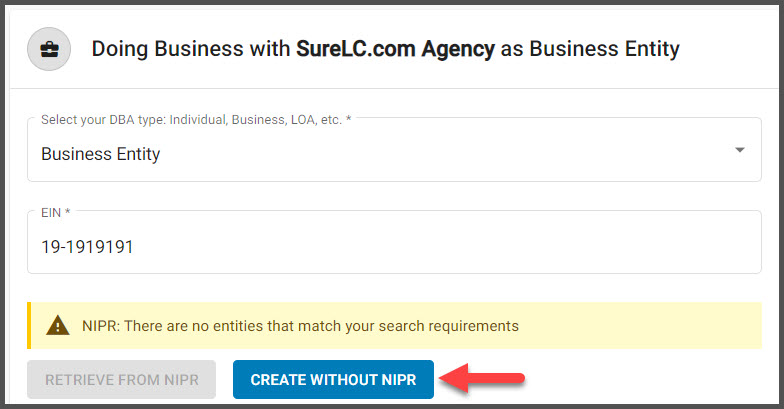
Task: Click the red arrow beside Create Without NIPR
Action: click(482, 378)
